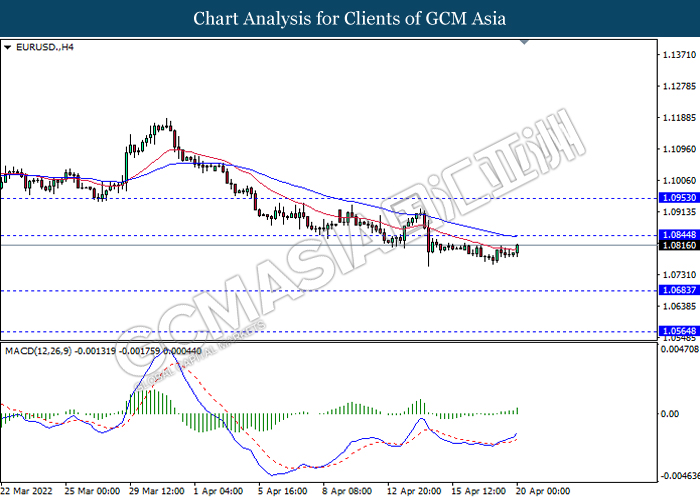The width and height of the screenshot is (700, 500).
Task: Click the 1.11885 price scale value
Action: (x=679, y=118)
